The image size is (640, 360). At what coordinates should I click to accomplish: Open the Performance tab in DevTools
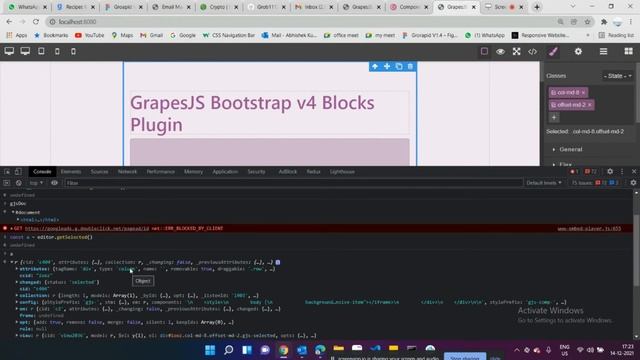(x=160, y=172)
